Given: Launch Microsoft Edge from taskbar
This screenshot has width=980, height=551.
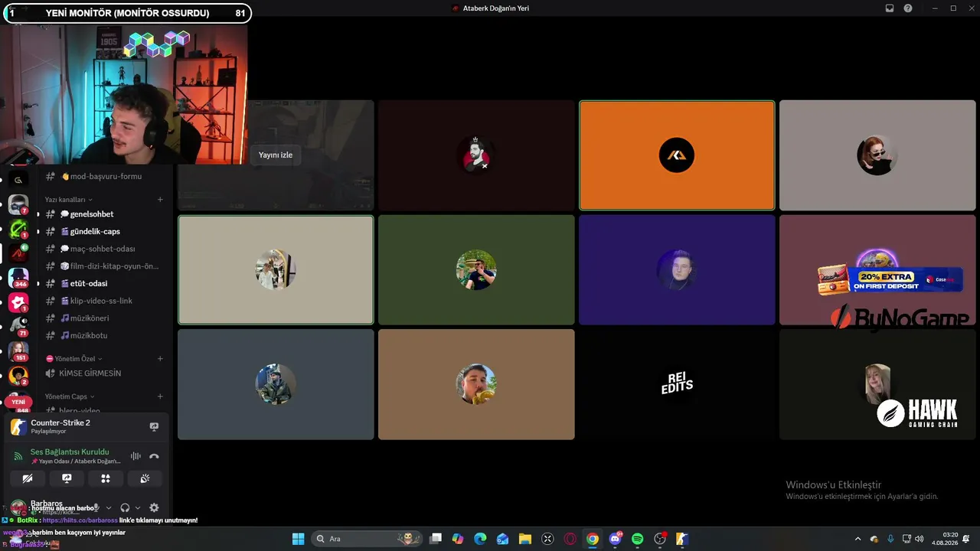Looking at the screenshot, I should point(480,539).
